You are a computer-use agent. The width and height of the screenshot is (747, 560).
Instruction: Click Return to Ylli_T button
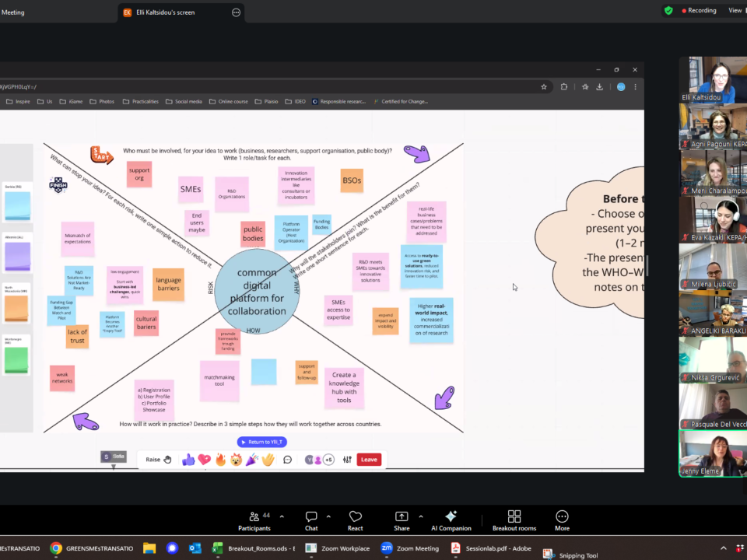[262, 442]
